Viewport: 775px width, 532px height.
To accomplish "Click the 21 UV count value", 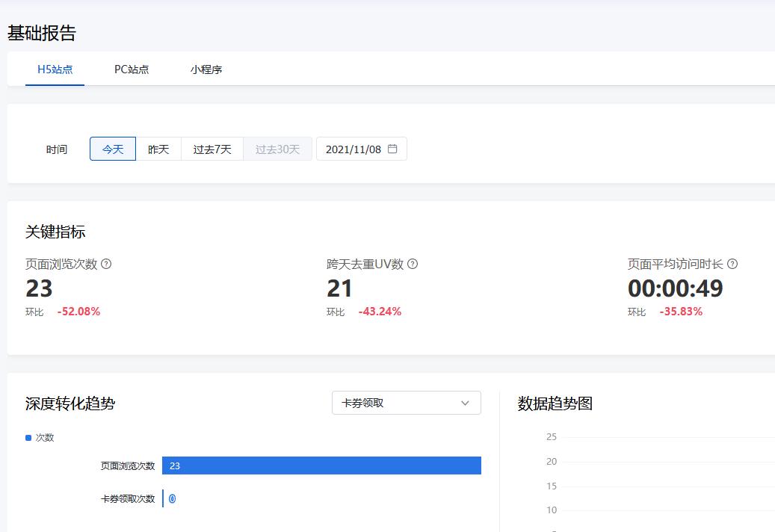I will coord(339,288).
